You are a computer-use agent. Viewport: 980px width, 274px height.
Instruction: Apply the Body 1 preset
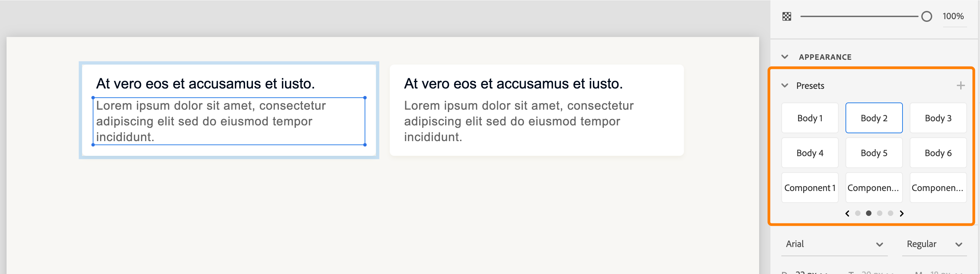click(x=810, y=118)
